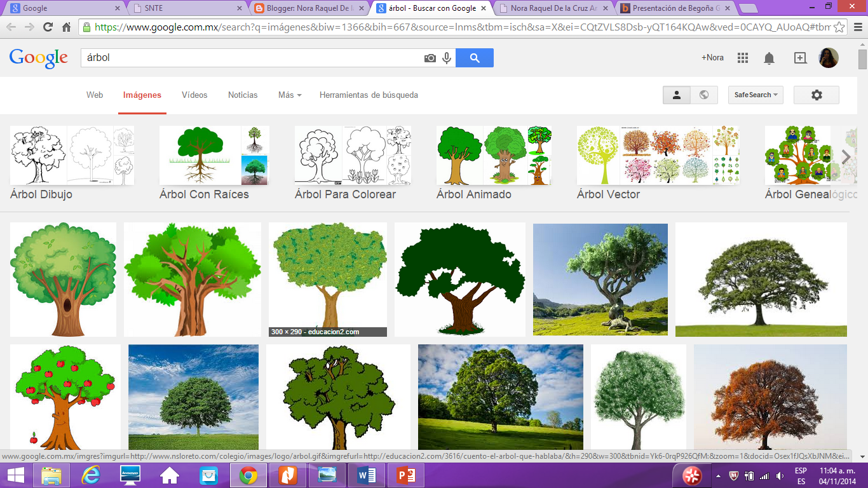Open the SafeSearch dropdown
This screenshot has width=868, height=488.
pyautogui.click(x=756, y=95)
